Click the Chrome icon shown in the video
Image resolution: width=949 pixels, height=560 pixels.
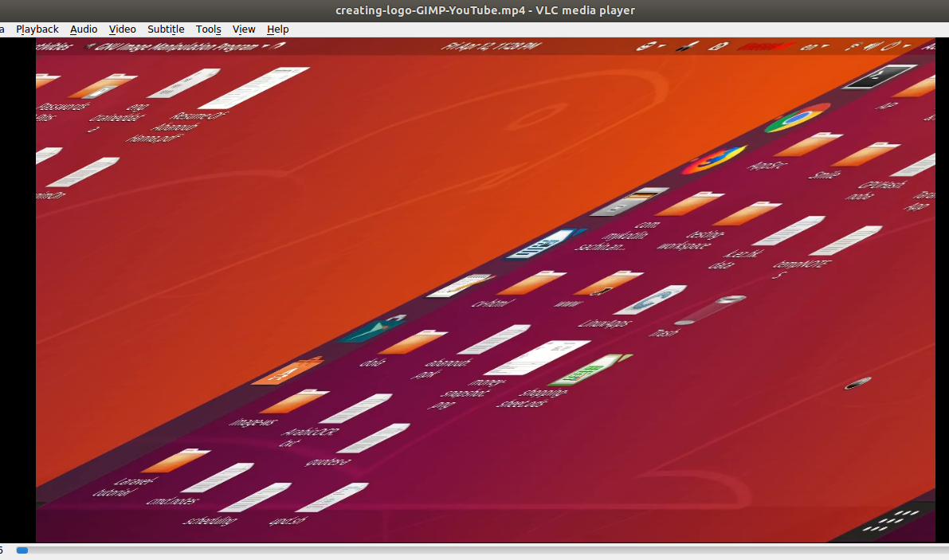tap(797, 117)
